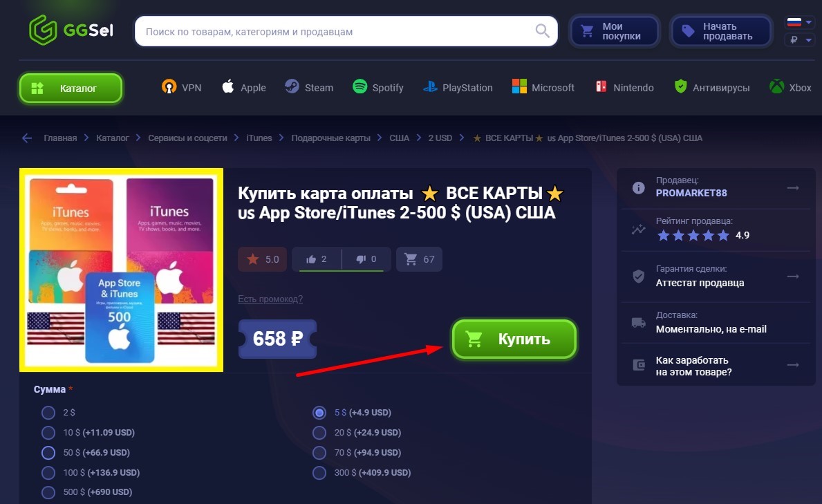Select the 2 $ amount option
Viewport: 822px width, 504px height.
(x=48, y=413)
